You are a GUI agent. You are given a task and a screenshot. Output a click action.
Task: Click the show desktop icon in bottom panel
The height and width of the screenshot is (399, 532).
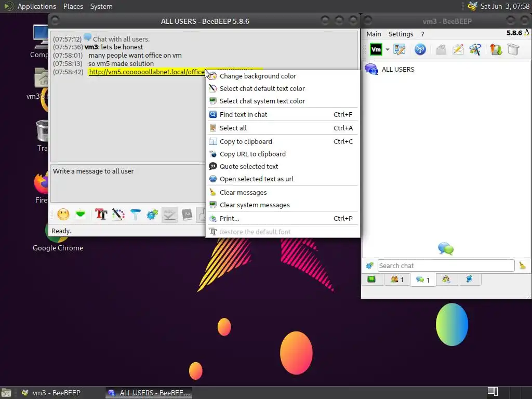[x=6, y=393]
